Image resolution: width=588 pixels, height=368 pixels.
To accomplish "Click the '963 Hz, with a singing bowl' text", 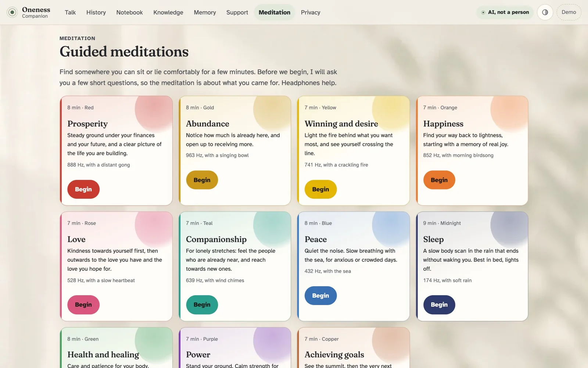I will [217, 155].
